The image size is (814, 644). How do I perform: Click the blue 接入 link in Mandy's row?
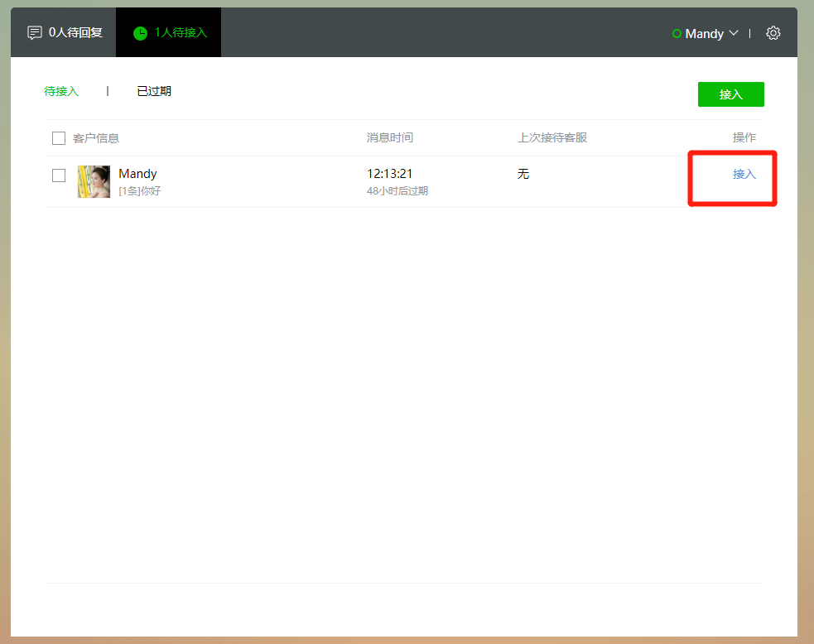tap(744, 174)
